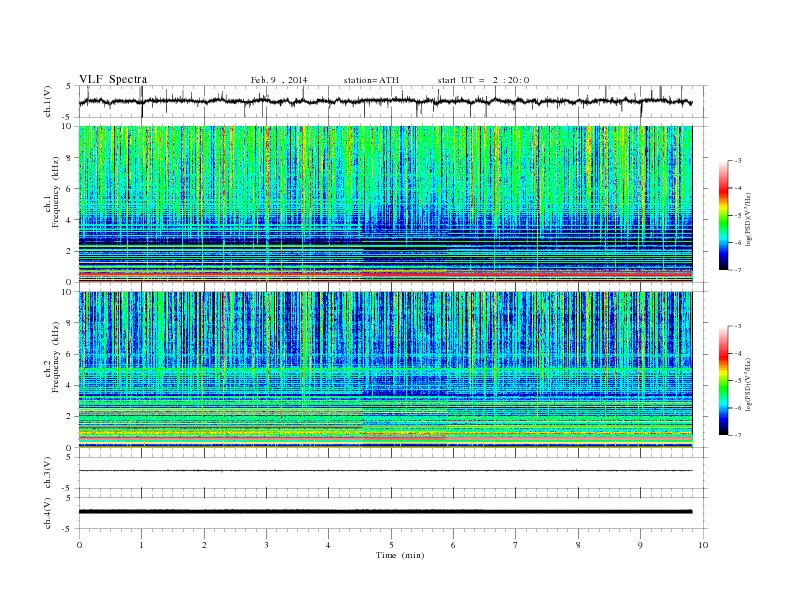This screenshot has height=612, width=792.
Task: Click the ch.1 spectrogram panel
Action: click(x=385, y=204)
